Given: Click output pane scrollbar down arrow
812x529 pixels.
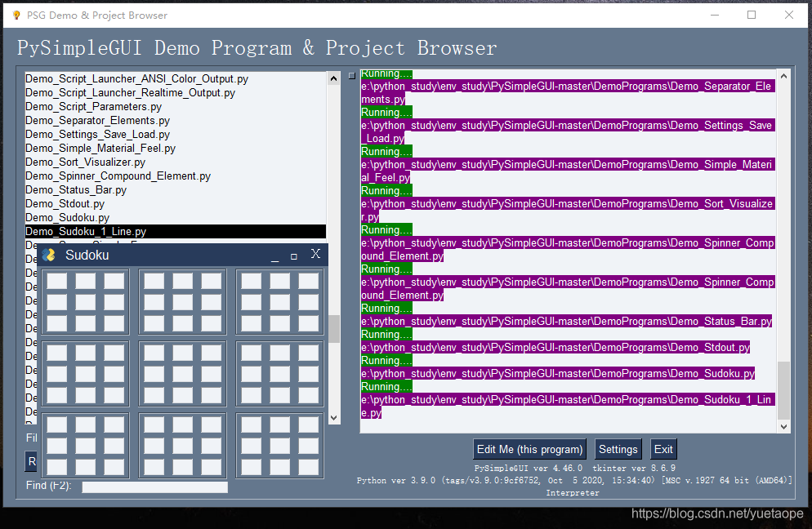Looking at the screenshot, I should [783, 426].
